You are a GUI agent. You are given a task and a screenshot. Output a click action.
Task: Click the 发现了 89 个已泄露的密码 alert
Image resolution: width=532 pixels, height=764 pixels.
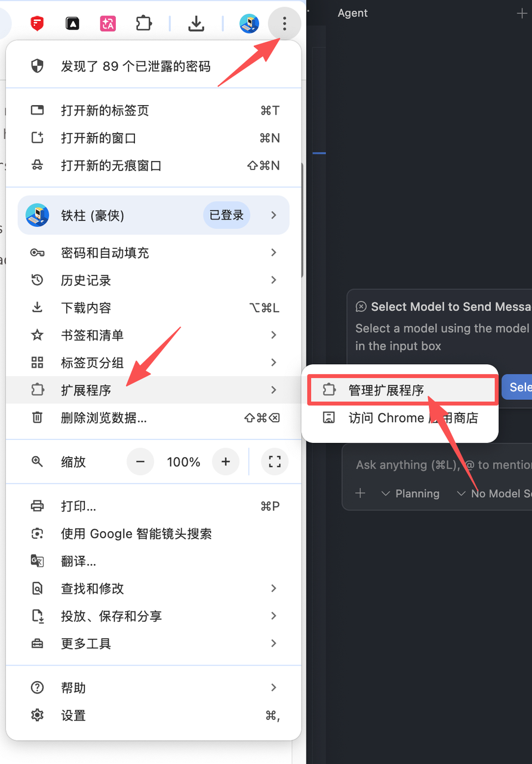(136, 66)
